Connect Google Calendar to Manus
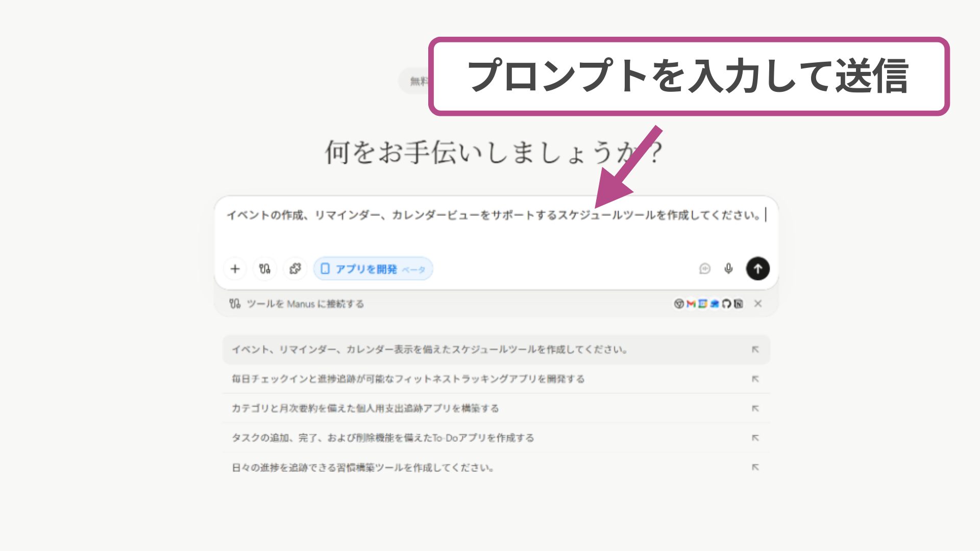The height and width of the screenshot is (551, 980). pyautogui.click(x=702, y=304)
